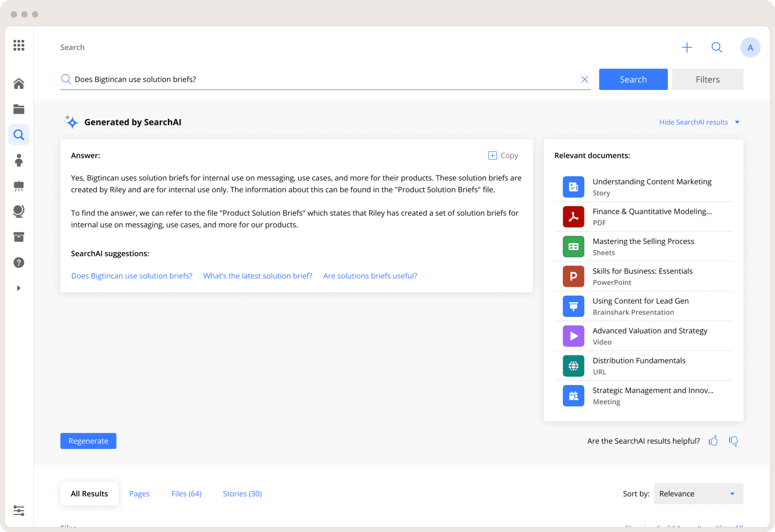Clear the search query with X

(x=584, y=79)
